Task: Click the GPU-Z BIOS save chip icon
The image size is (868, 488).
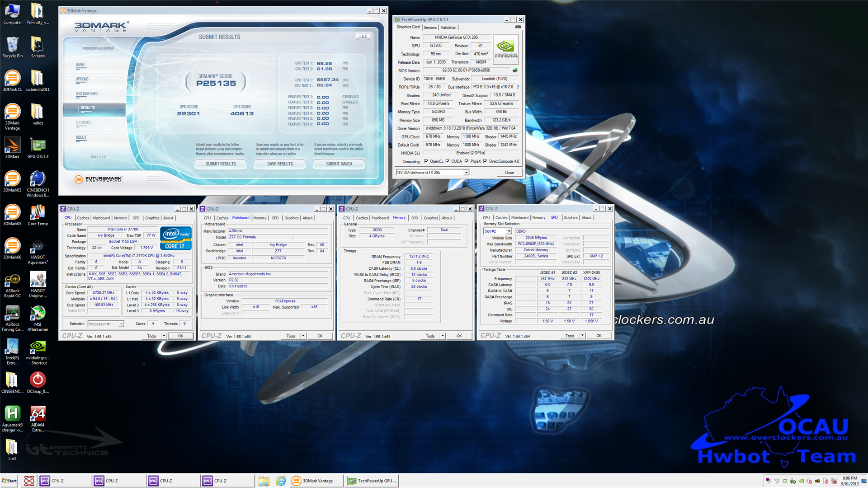Action: [515, 70]
